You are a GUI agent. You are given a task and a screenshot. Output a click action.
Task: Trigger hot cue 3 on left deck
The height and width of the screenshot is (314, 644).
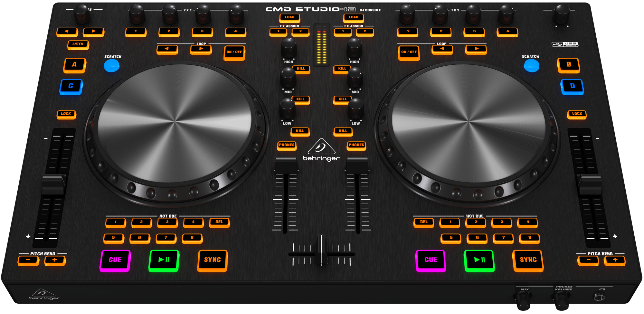click(167, 222)
